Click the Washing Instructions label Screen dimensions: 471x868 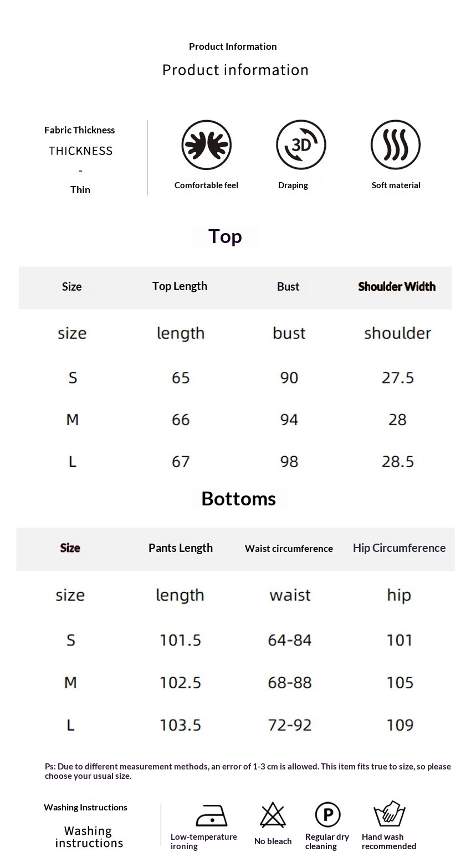tap(85, 808)
